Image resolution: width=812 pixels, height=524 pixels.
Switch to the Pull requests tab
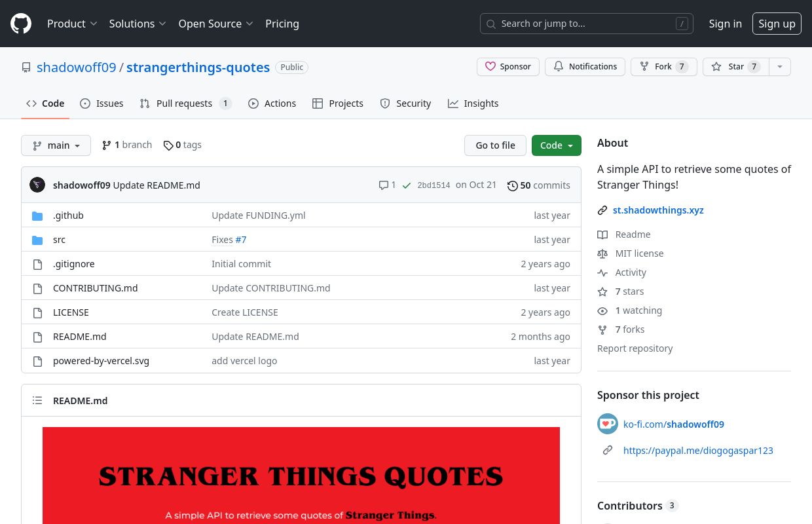coord(185,103)
